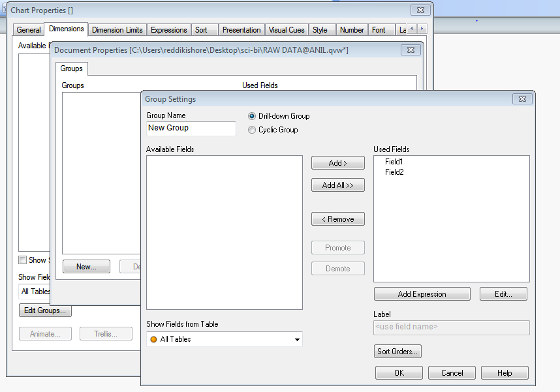
Task: Click the Available Fields list box
Action: point(225,232)
